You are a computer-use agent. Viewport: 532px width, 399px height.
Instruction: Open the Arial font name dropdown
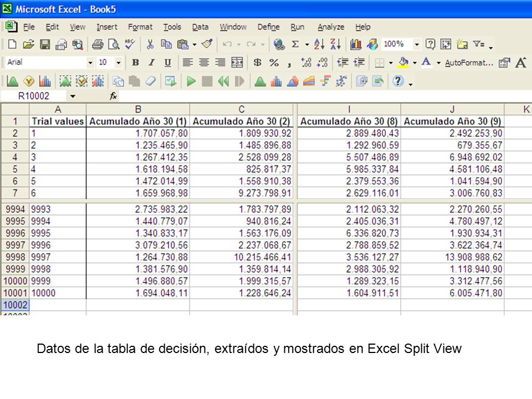pyautogui.click(x=90, y=63)
